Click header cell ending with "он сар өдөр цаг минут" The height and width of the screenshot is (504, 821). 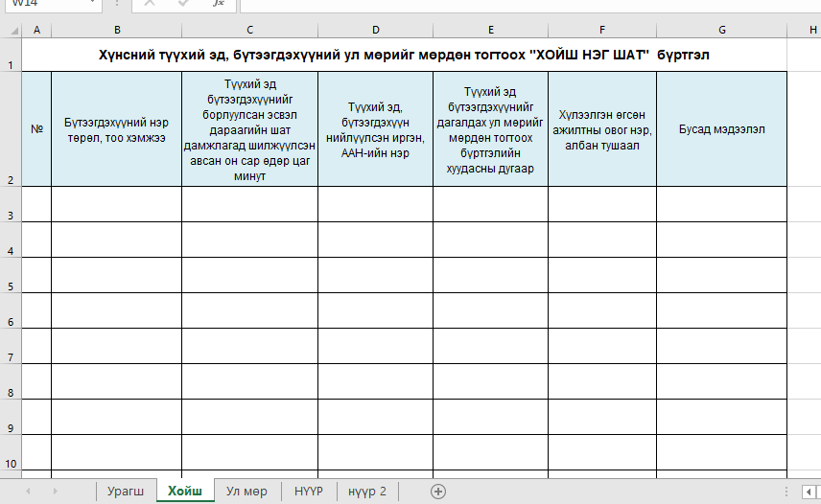pos(249,129)
